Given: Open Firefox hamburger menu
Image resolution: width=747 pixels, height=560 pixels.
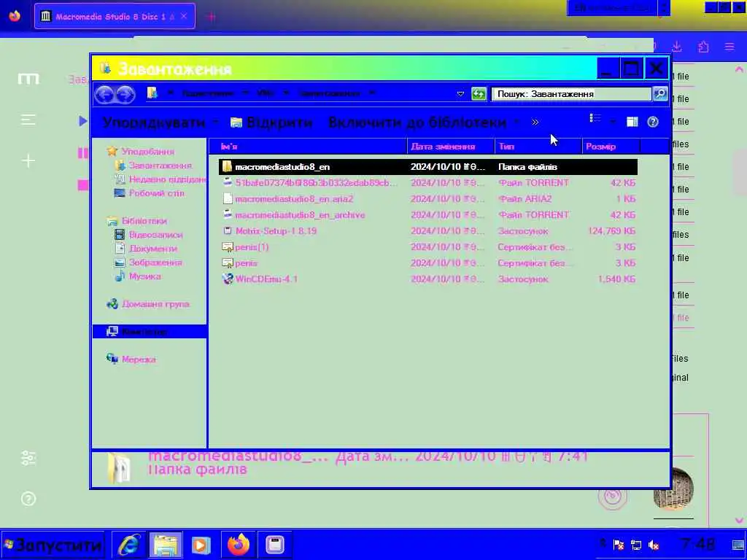Looking at the screenshot, I should 729,47.
